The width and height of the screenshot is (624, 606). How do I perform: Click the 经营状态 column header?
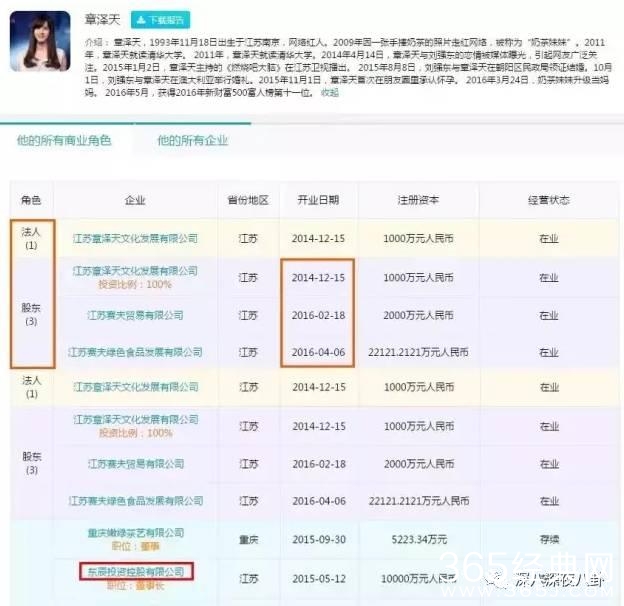pos(549,200)
